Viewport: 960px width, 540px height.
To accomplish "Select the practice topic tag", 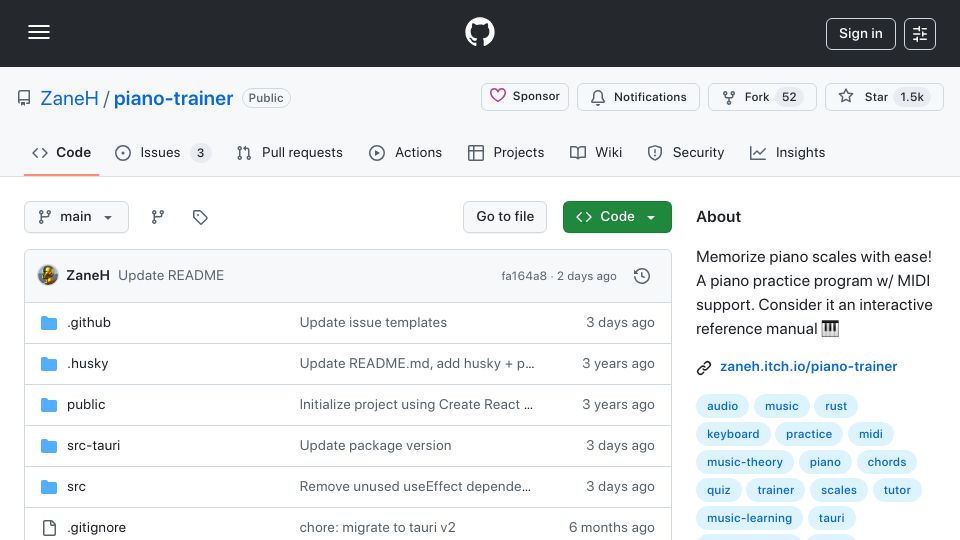I will (809, 434).
